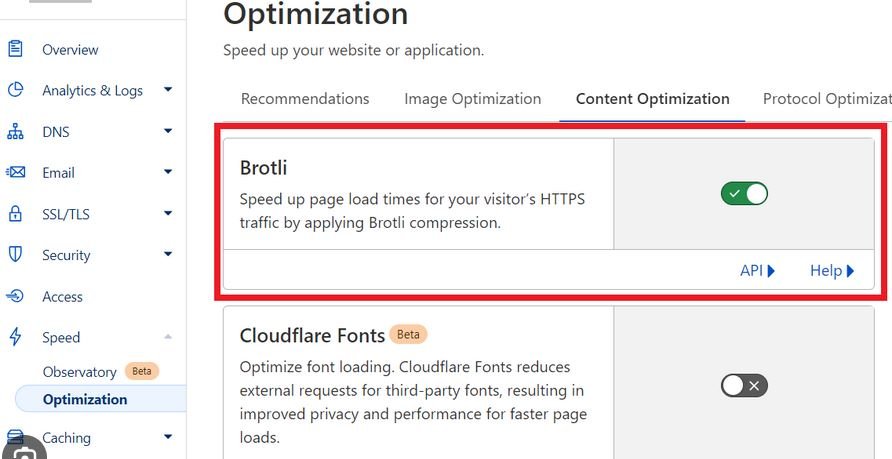This screenshot has width=892, height=459.
Task: Disable the Brotli compression toggle
Action: point(744,193)
